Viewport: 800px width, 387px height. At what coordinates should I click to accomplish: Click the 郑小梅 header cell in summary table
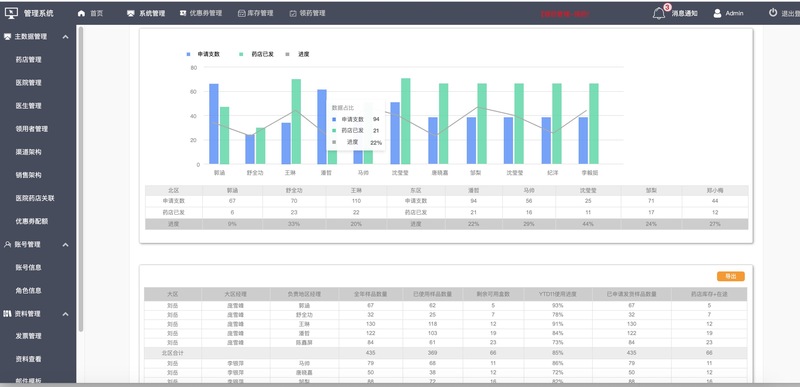click(x=715, y=190)
